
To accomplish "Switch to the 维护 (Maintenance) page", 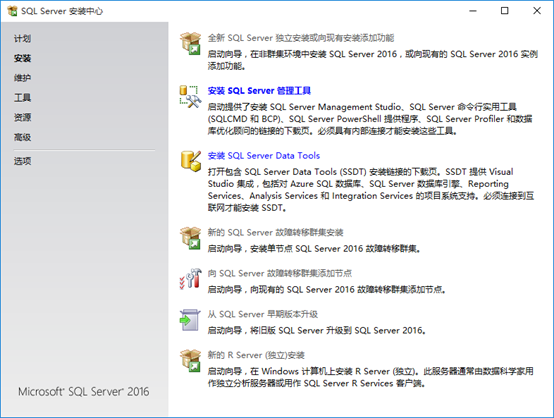I will pos(22,78).
